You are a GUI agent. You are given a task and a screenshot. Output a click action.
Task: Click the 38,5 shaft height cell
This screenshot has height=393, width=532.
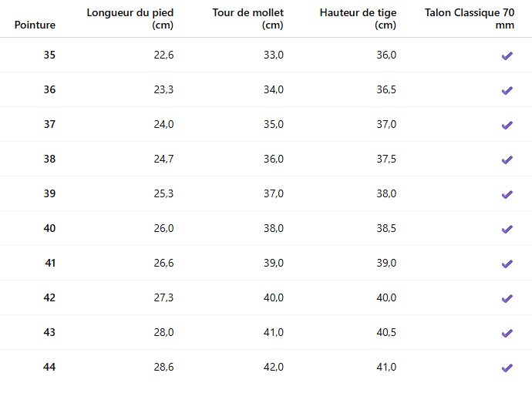click(386, 228)
